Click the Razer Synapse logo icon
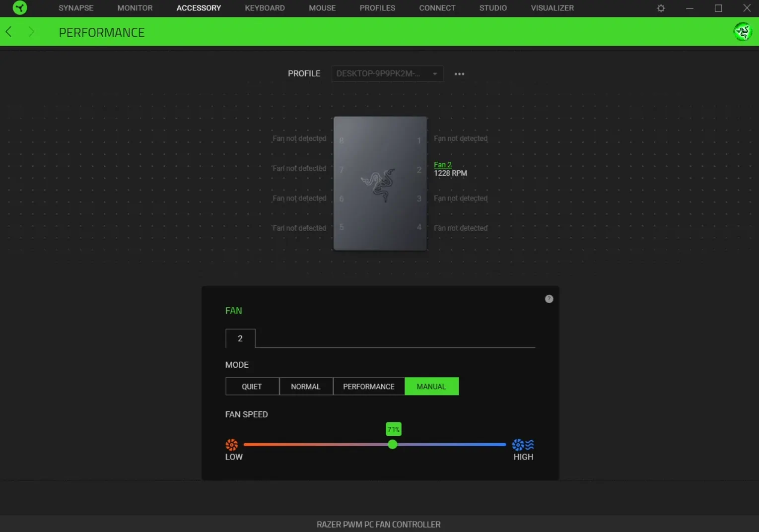The height and width of the screenshot is (532, 759). tap(20, 8)
